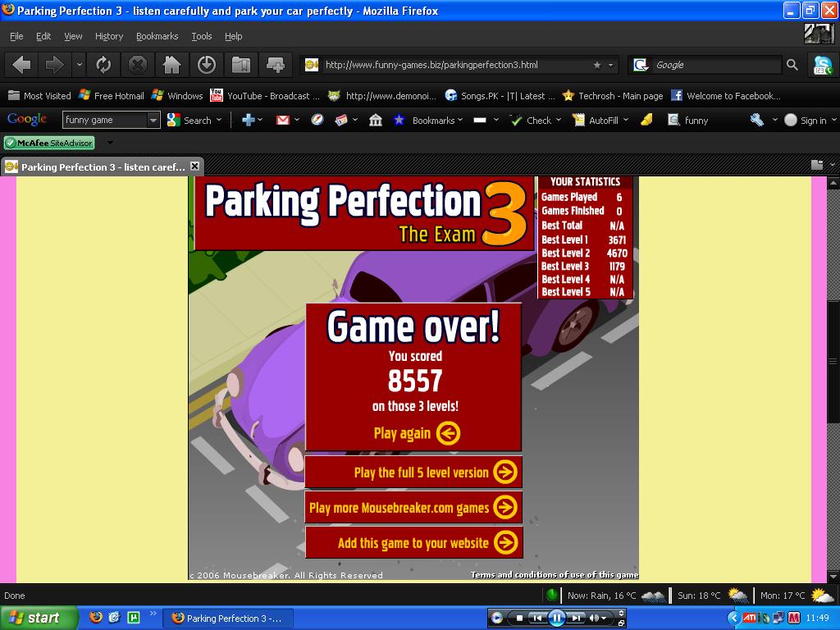Go to previous track in taskbar player
Screen dimensions: 840x630
537,618
